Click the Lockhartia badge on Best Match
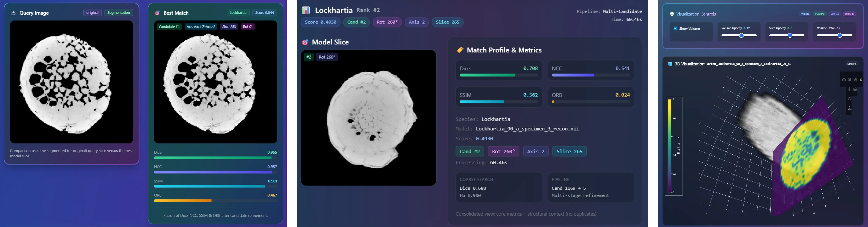Image resolution: width=868 pixels, height=227 pixels. (238, 13)
